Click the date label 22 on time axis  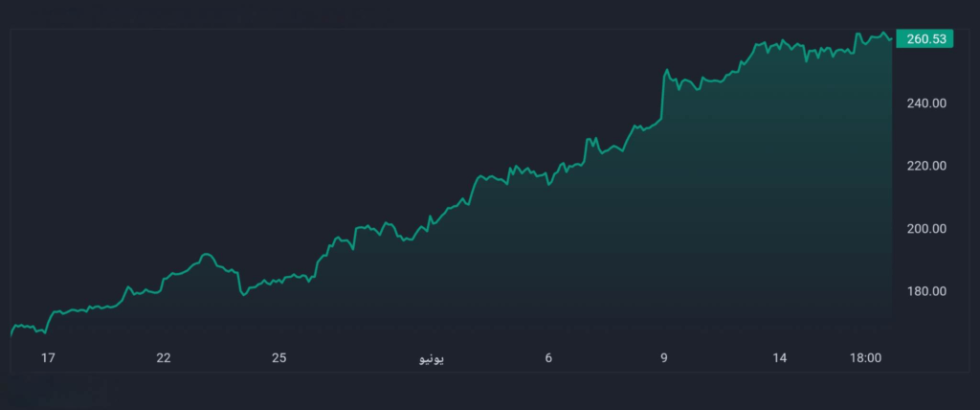pos(164,358)
